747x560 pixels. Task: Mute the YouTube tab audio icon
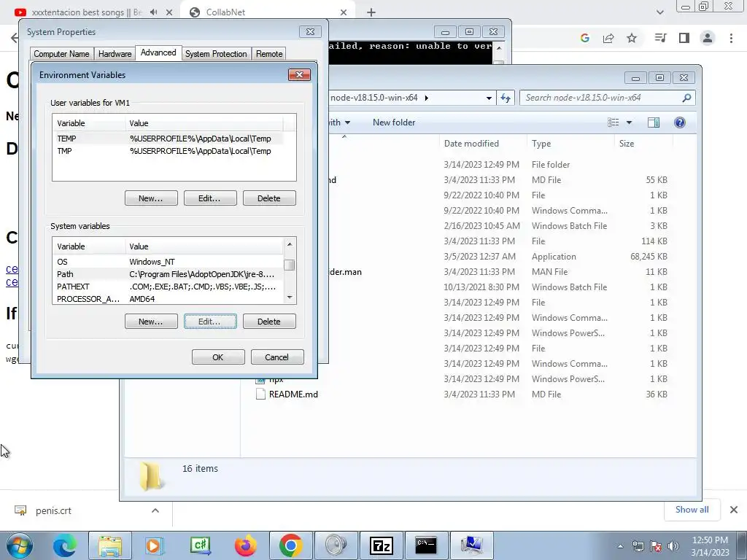(153, 12)
